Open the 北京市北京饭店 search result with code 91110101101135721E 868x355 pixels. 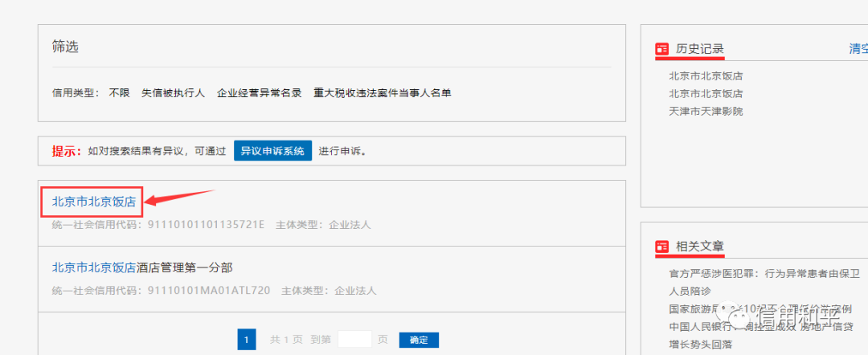(93, 202)
